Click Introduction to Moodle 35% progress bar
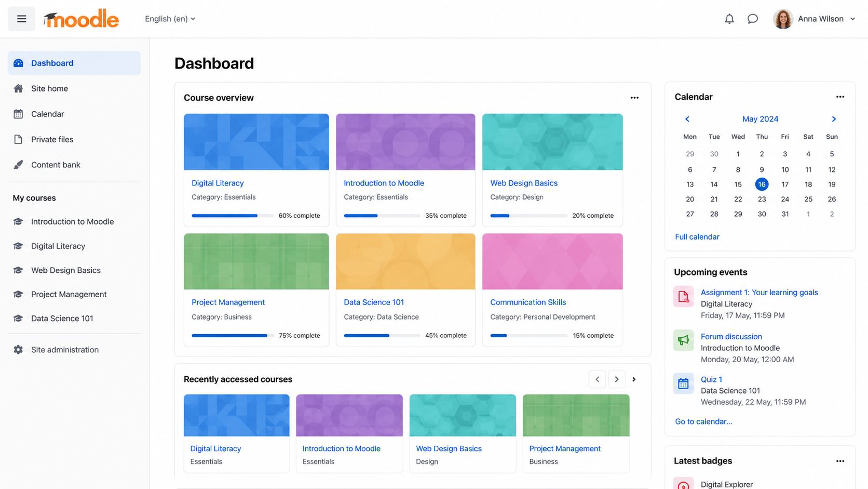 coord(382,216)
